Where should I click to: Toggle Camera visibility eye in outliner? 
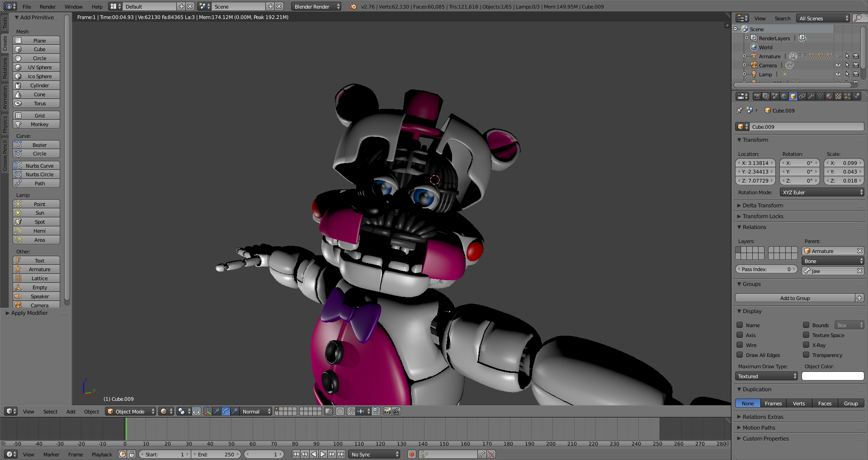838,65
